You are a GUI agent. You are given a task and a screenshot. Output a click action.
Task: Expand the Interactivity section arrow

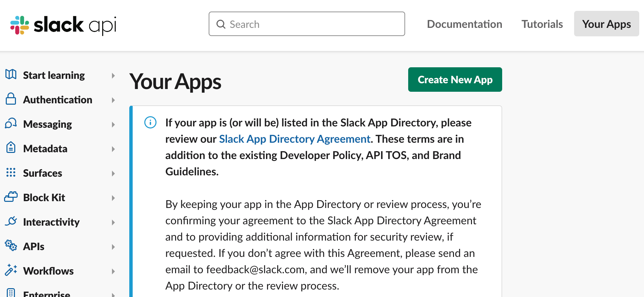[x=113, y=222]
